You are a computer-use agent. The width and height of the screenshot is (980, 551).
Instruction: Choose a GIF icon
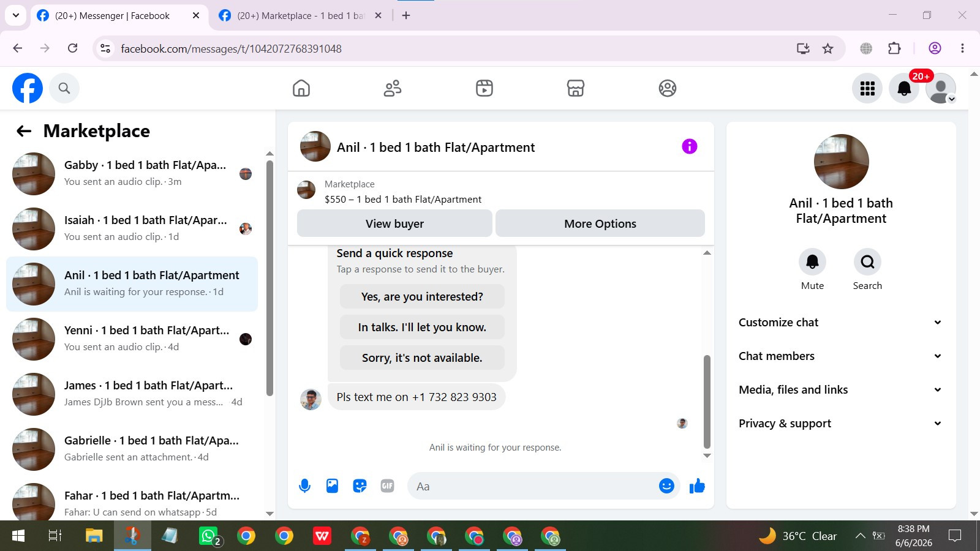point(388,486)
